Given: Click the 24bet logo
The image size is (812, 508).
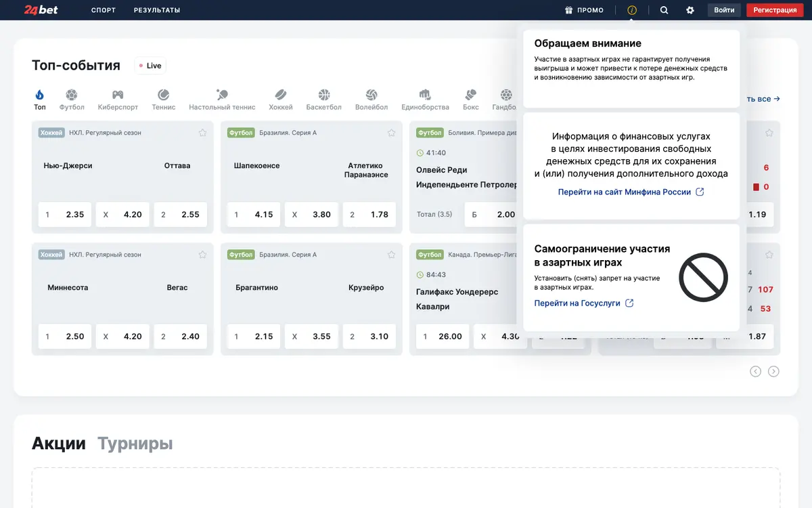Looking at the screenshot, I should click(41, 10).
